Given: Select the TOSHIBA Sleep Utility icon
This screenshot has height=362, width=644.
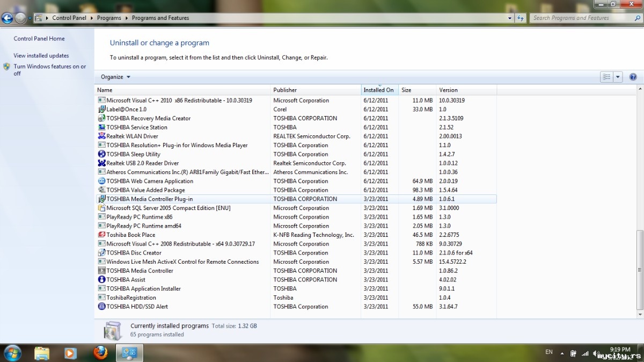Looking at the screenshot, I should tap(102, 154).
